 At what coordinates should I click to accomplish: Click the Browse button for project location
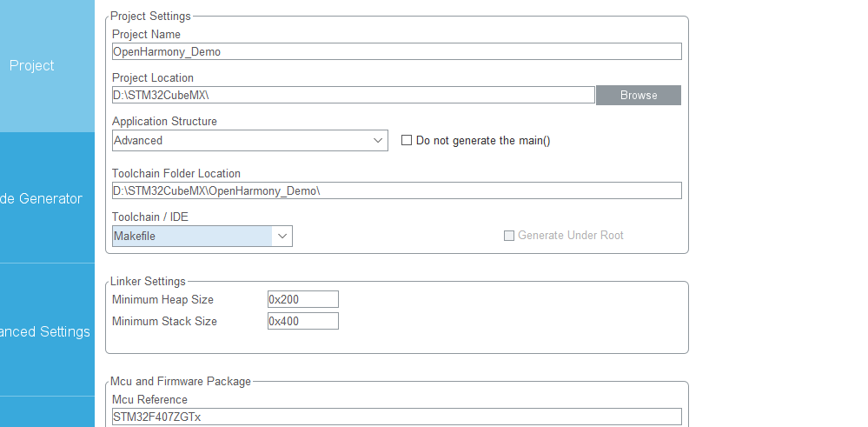639,96
